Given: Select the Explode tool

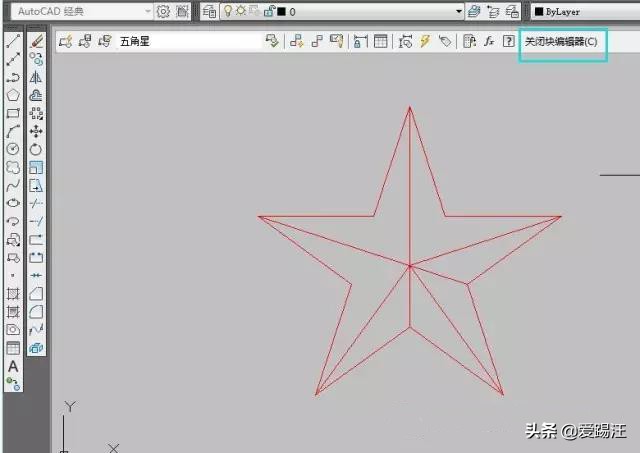Looking at the screenshot, I should point(36,348).
